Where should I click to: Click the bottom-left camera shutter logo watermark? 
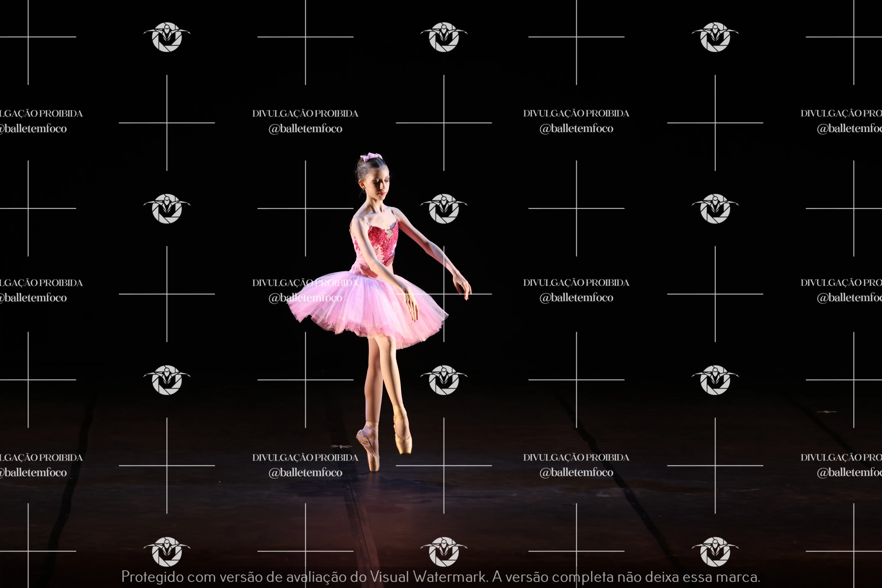pyautogui.click(x=167, y=551)
